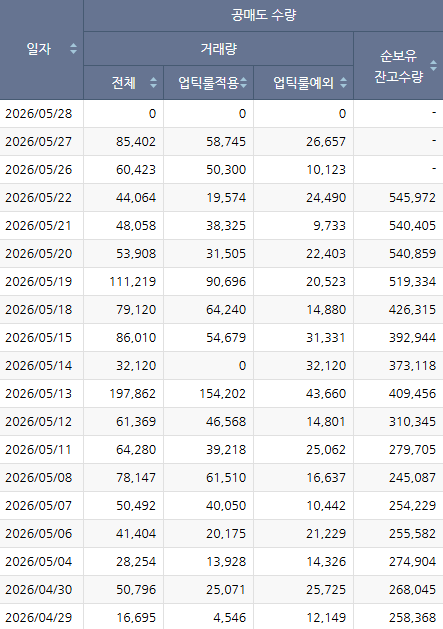Click uptick-applied value 19,574

point(226,198)
